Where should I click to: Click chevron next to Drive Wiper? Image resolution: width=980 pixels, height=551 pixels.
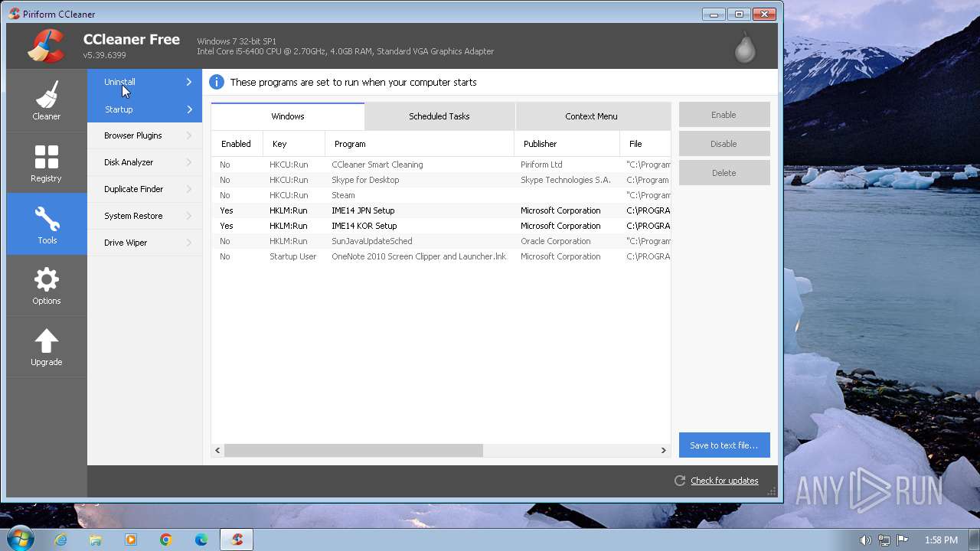point(189,243)
